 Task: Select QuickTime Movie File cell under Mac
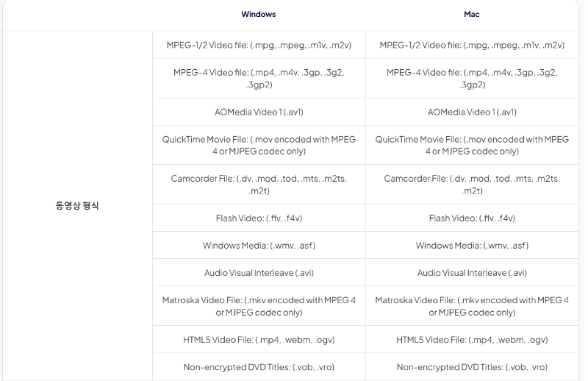point(472,146)
